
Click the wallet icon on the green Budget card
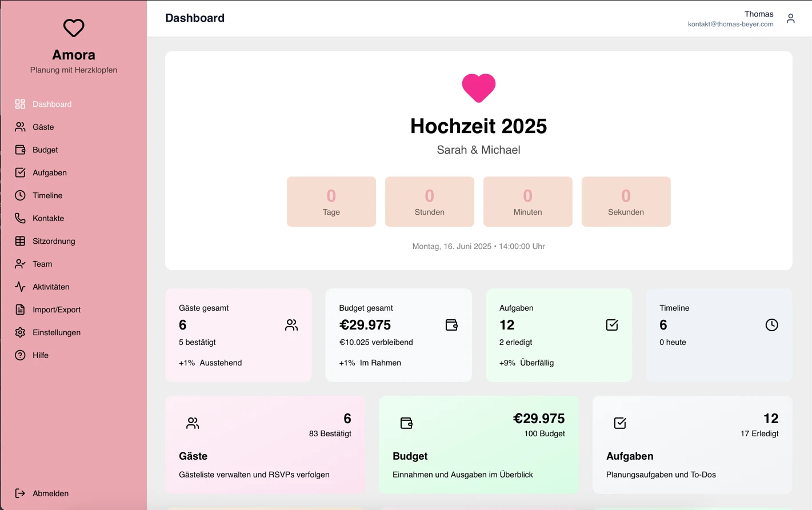click(406, 423)
